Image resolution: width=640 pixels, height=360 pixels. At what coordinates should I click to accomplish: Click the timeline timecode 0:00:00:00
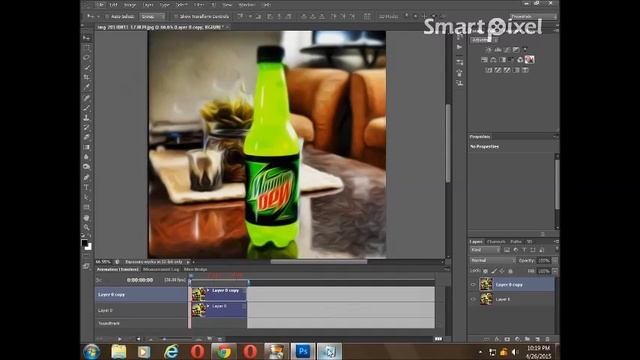pos(140,280)
